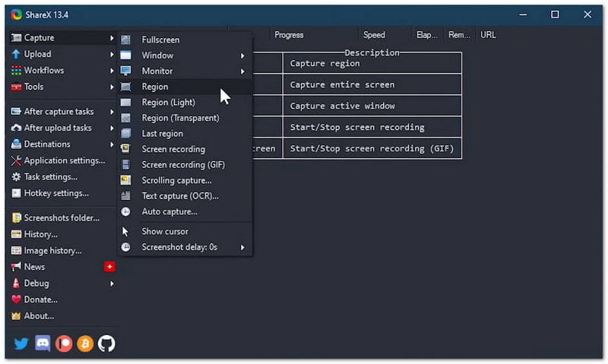The image size is (608, 364).
Task: Click the Region (Transparent) icon
Action: 125,118
